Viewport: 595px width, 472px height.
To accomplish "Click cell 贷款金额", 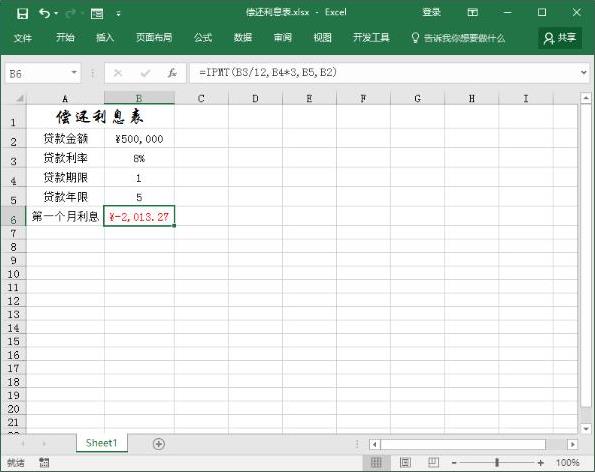I will pos(65,139).
